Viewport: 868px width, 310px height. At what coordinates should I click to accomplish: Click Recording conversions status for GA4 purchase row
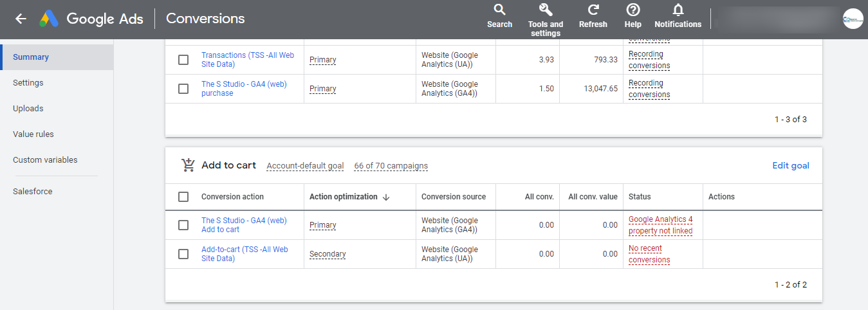649,89
